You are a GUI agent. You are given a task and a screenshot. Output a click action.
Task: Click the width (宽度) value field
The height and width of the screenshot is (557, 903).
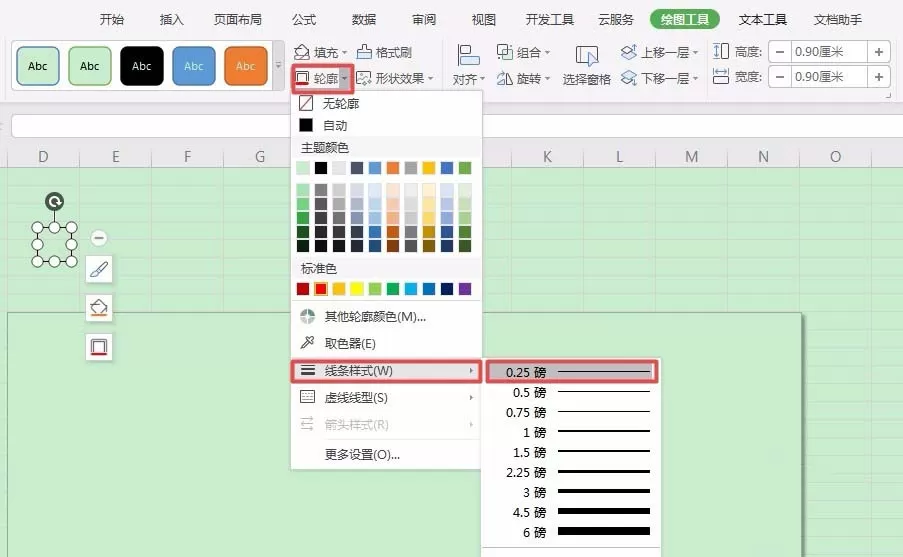click(x=829, y=77)
